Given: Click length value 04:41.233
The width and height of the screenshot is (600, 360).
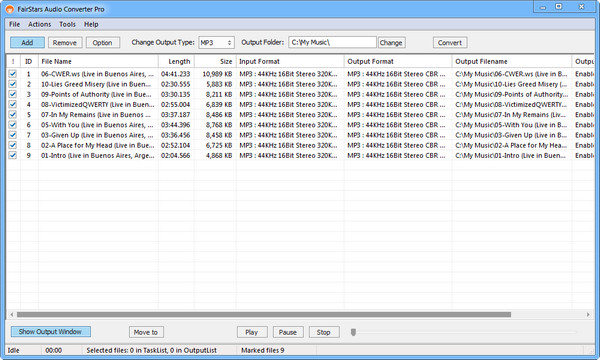Looking at the screenshot, I should [175, 74].
